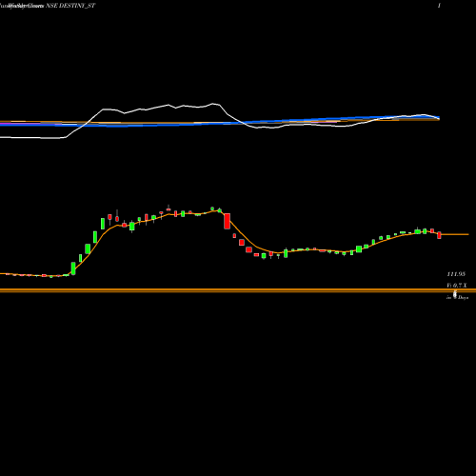Click the 'V: 0.7 X' volume label
Viewport: 476px width, 476px height.
457,286
